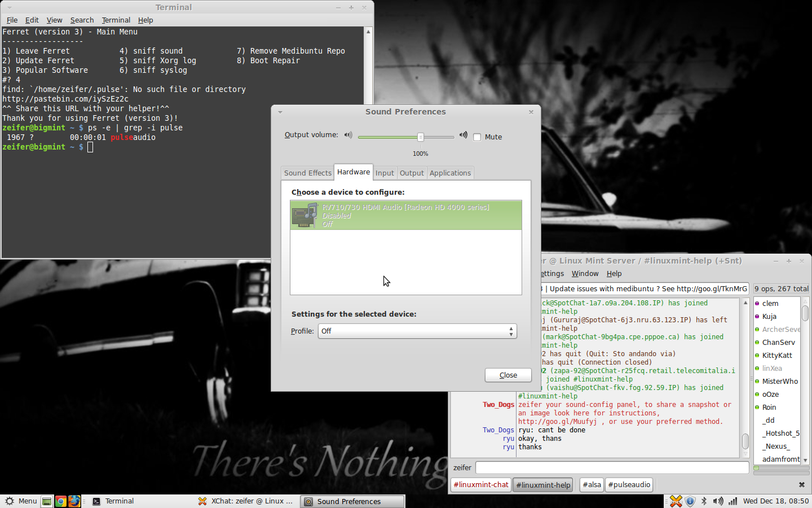Open the Profile dropdown set to Off
812x508 pixels.
coord(417,331)
